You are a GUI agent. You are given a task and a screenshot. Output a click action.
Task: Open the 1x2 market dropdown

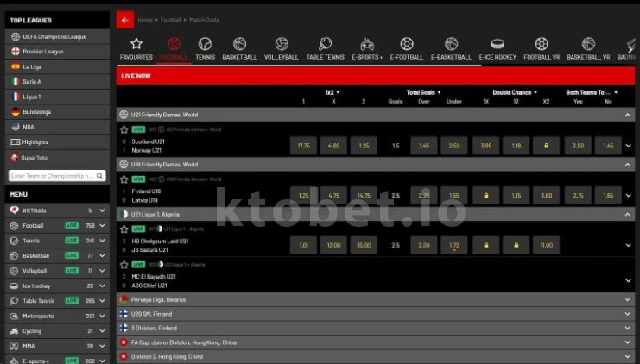pyautogui.click(x=333, y=92)
